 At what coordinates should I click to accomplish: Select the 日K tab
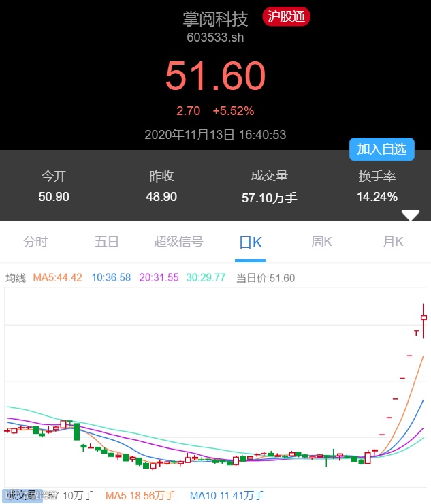pyautogui.click(x=251, y=242)
